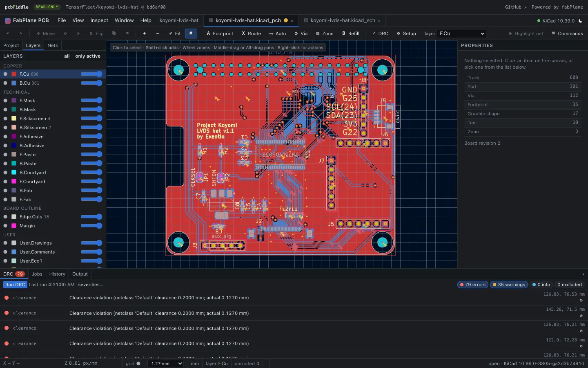Select the Move tool
Viewport: 588px width, 368px height.
click(x=46, y=34)
